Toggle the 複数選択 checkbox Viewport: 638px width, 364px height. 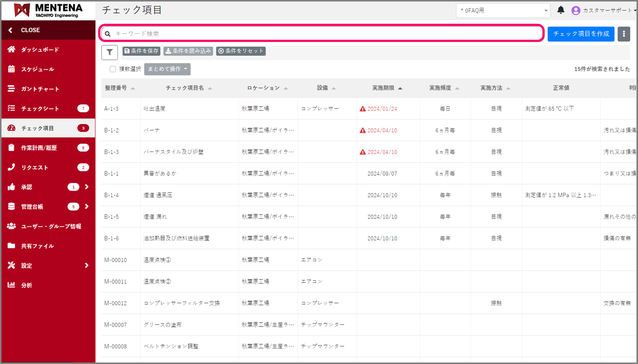click(x=113, y=69)
